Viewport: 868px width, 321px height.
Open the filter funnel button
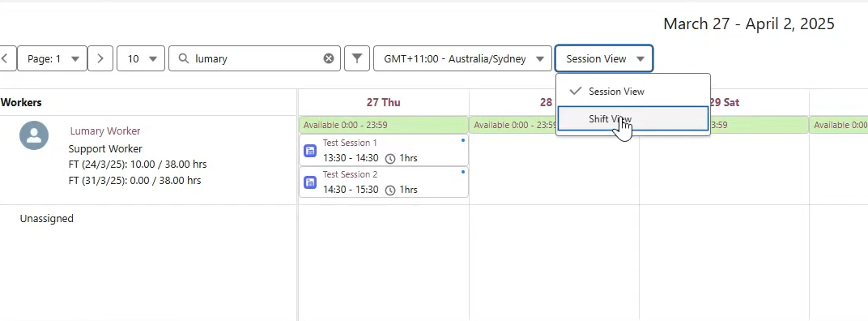tap(357, 58)
